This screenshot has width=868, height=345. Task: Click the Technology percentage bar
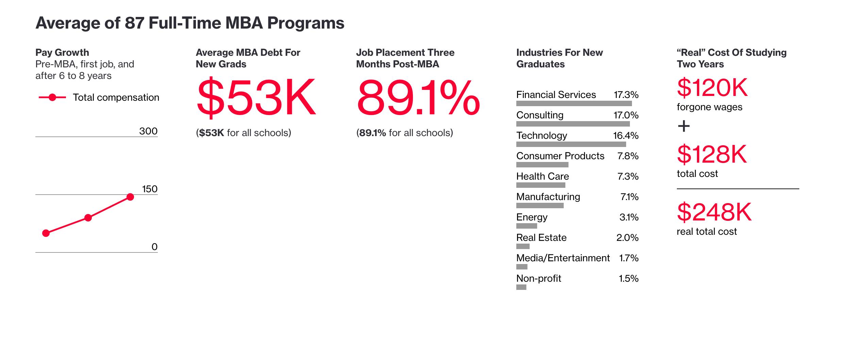pyautogui.click(x=571, y=144)
